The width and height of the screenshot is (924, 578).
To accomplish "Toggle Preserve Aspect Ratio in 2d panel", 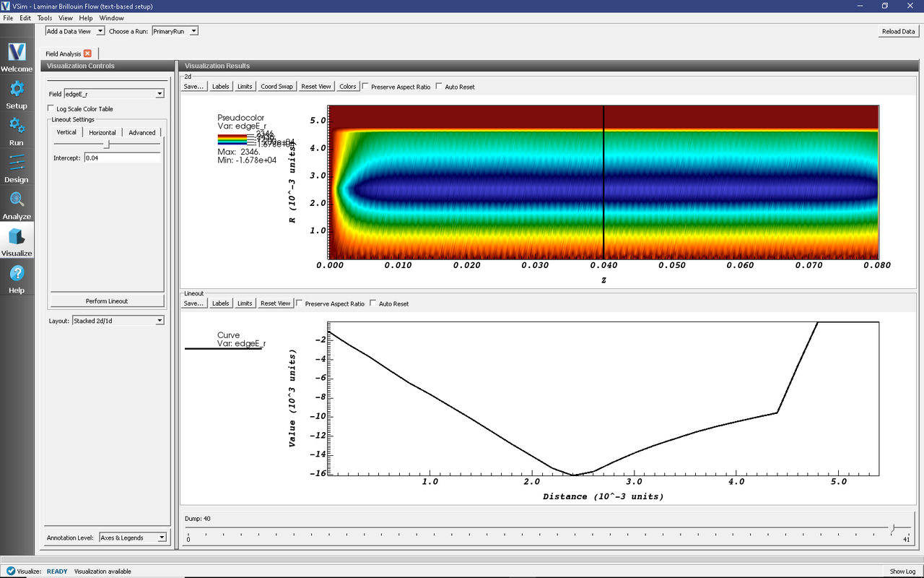I will click(x=366, y=87).
